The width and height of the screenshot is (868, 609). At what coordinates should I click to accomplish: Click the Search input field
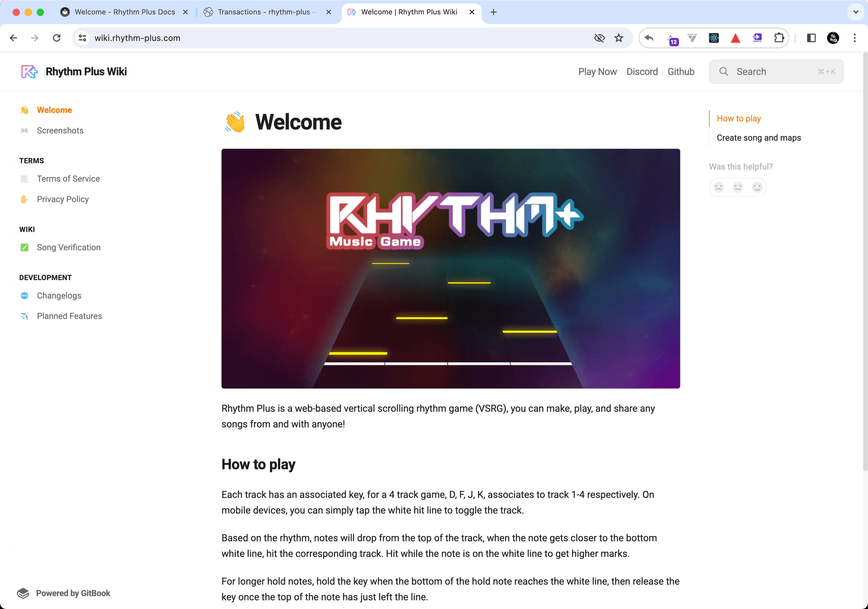pos(776,71)
